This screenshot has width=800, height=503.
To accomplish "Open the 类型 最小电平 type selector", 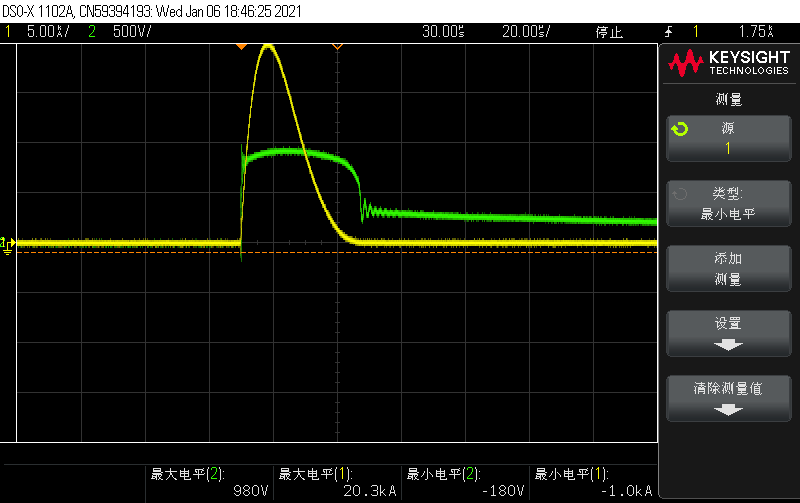I will pos(727,204).
